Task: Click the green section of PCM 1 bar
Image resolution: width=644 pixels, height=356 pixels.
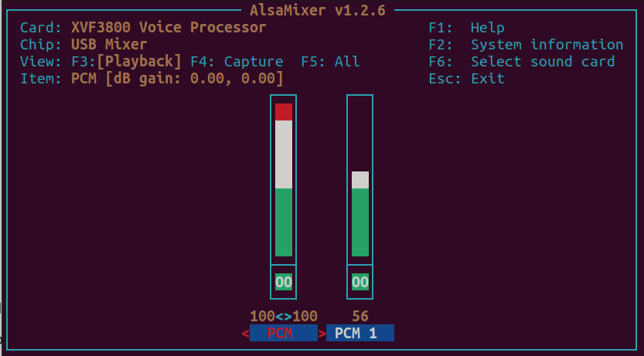Action: (x=360, y=222)
